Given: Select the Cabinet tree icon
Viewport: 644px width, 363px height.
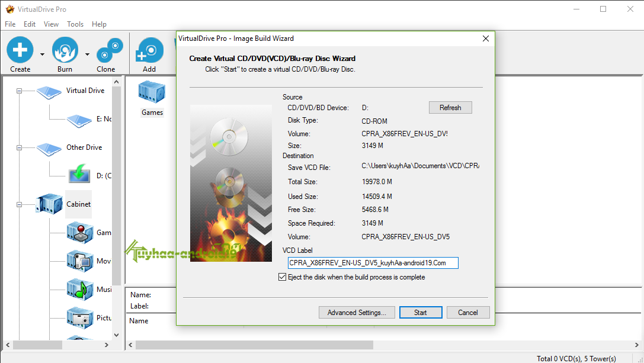Looking at the screenshot, I should pos(49,204).
